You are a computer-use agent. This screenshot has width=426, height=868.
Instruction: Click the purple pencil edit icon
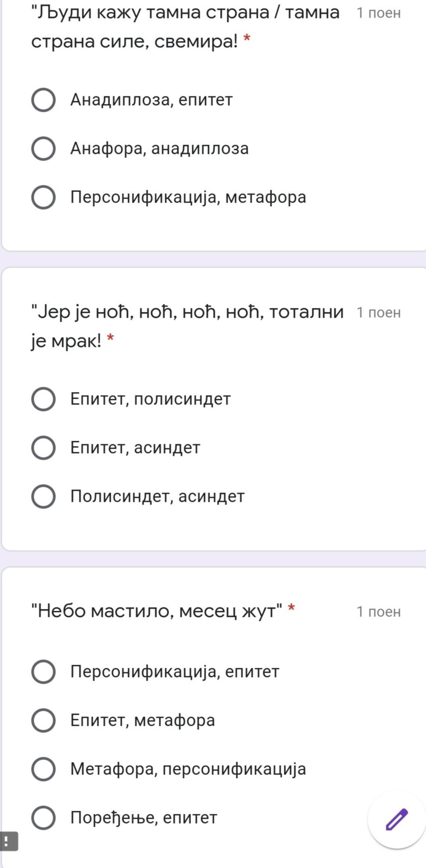pyautogui.click(x=397, y=819)
